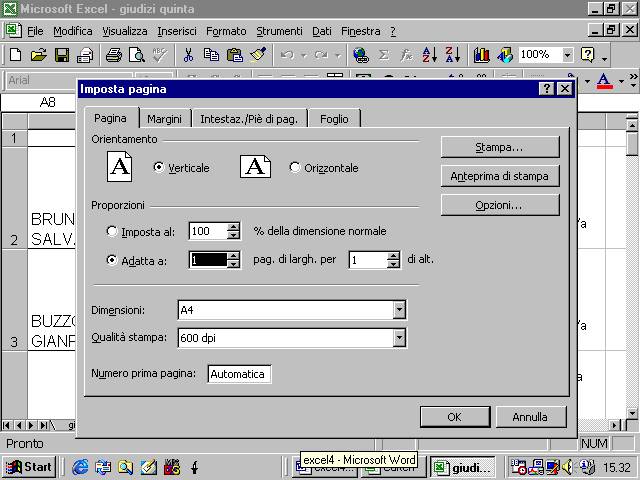Open the zoom percentage dropdown

567,55
